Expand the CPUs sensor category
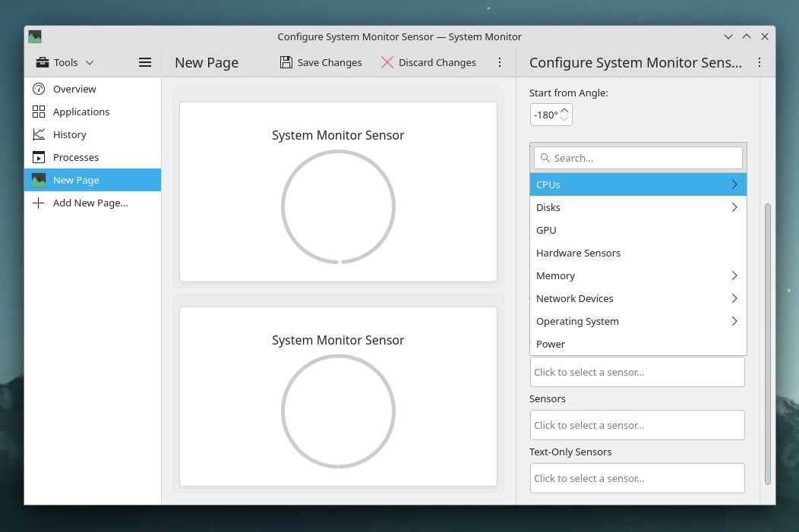799x532 pixels. point(734,184)
